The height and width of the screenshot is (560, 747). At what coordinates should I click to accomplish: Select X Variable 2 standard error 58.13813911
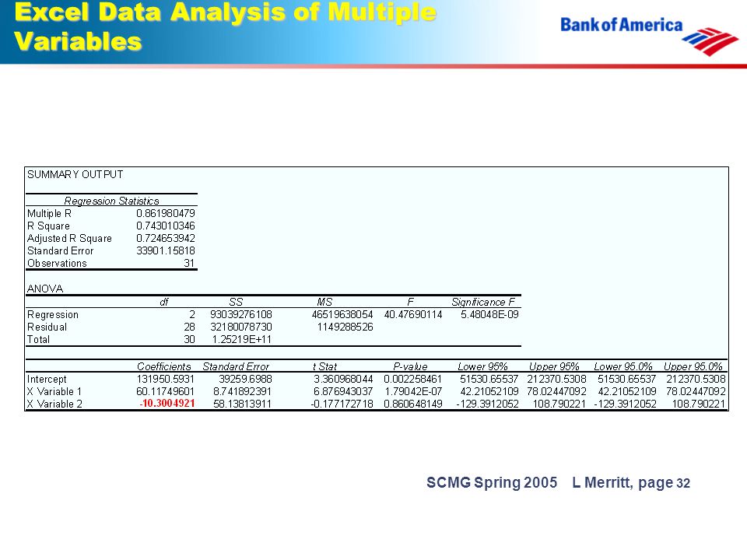pyautogui.click(x=243, y=404)
